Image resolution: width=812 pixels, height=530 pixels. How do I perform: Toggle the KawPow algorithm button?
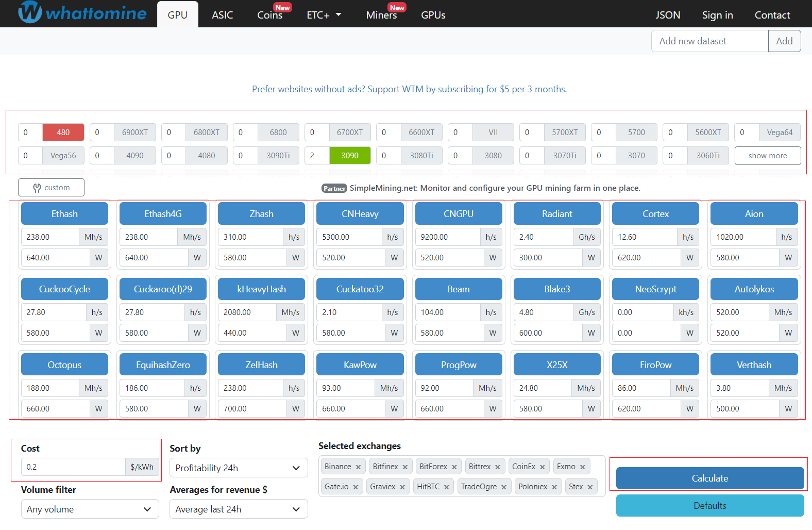coord(360,365)
